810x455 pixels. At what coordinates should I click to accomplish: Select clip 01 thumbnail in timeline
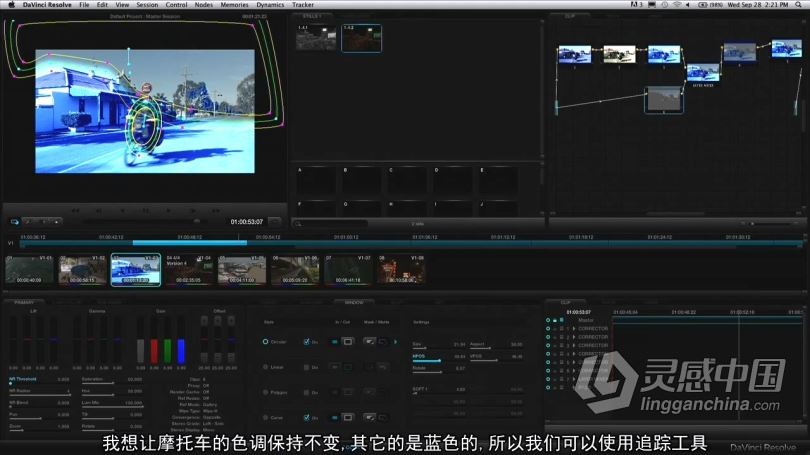[30, 270]
